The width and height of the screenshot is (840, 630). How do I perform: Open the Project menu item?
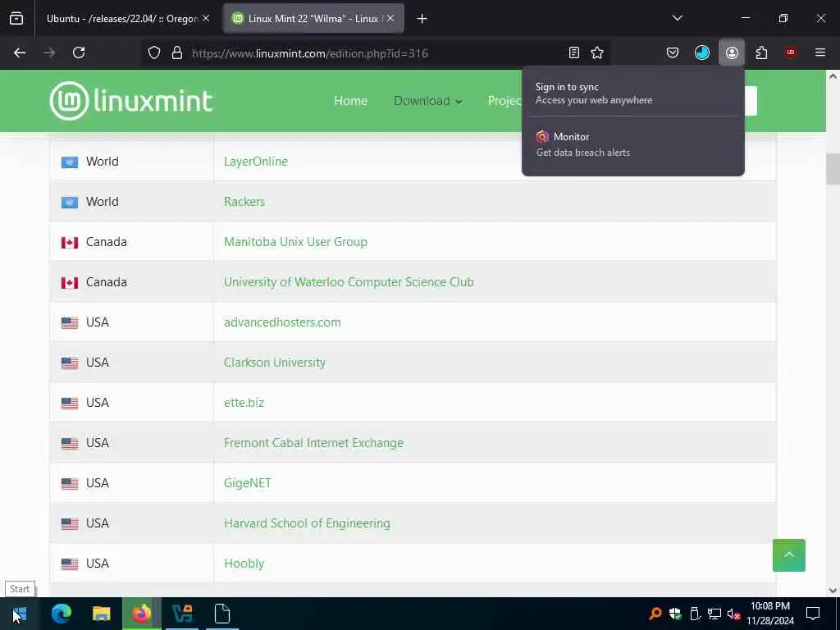[504, 101]
